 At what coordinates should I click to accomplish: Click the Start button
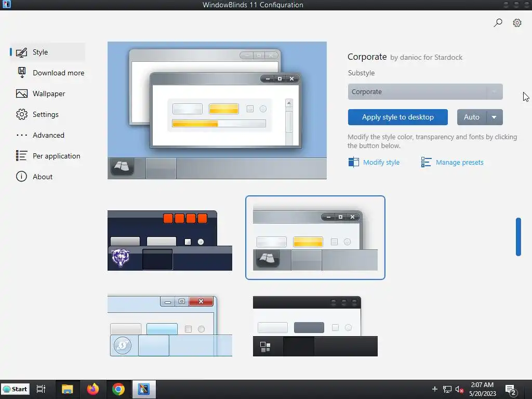[x=15, y=389]
